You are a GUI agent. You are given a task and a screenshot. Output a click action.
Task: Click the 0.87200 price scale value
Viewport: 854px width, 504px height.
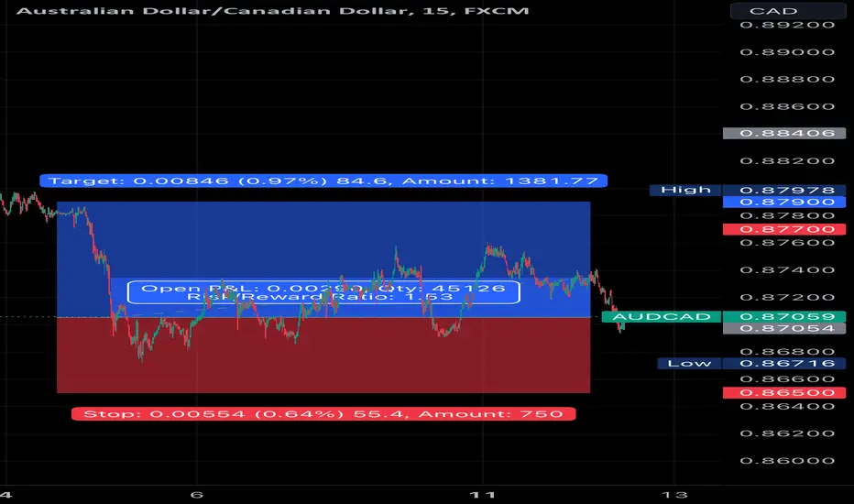(x=787, y=298)
